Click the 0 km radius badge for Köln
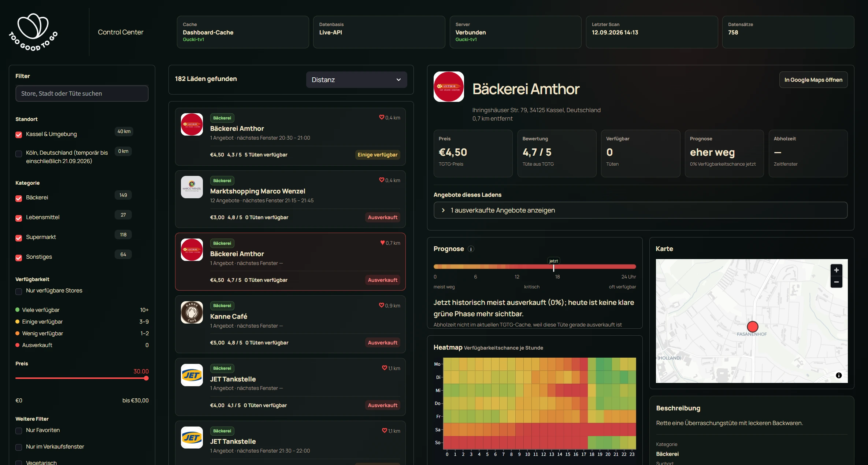Image resolution: width=868 pixels, height=465 pixels. pyautogui.click(x=123, y=151)
